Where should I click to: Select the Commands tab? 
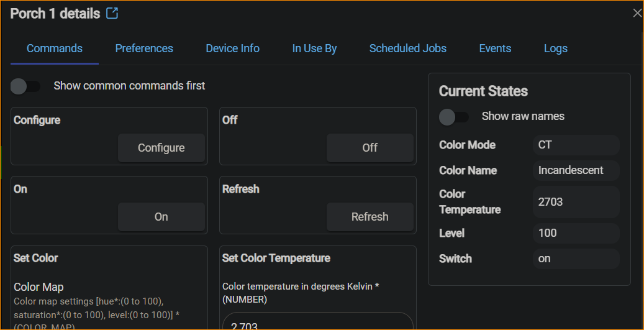55,48
